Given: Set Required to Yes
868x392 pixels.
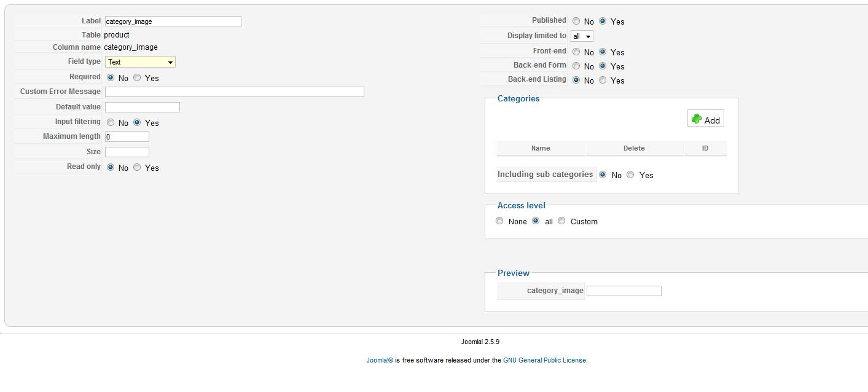Looking at the screenshot, I should tap(137, 78).
